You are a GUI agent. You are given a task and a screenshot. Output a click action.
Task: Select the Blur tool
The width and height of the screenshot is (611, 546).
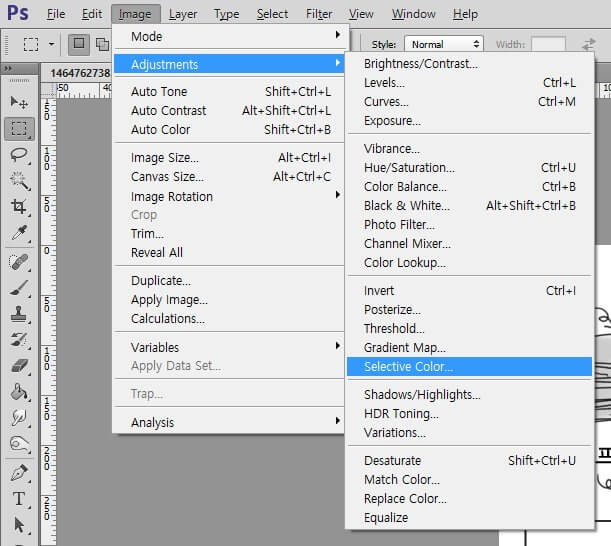tap(19, 417)
